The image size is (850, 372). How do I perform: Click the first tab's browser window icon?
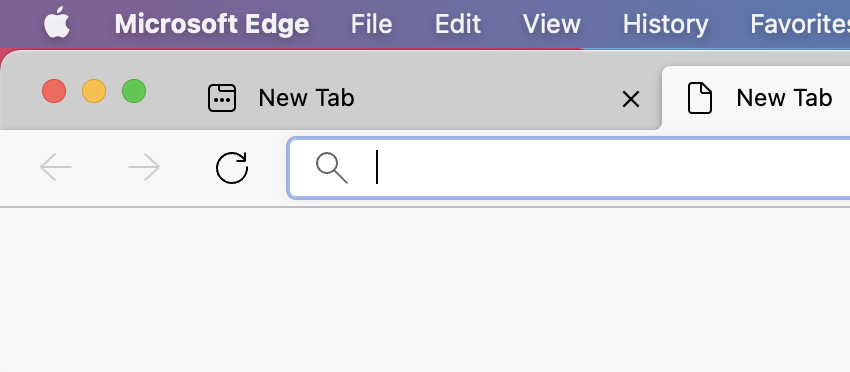click(x=222, y=98)
